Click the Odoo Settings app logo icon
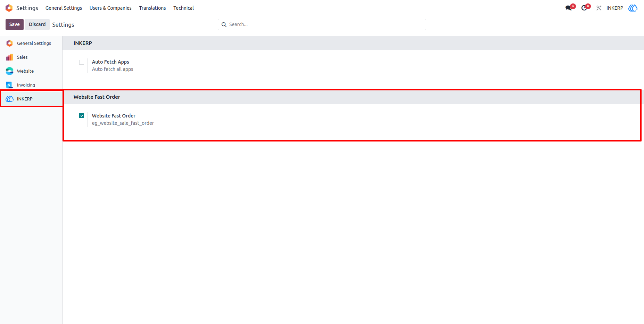The image size is (644, 324). tap(9, 8)
